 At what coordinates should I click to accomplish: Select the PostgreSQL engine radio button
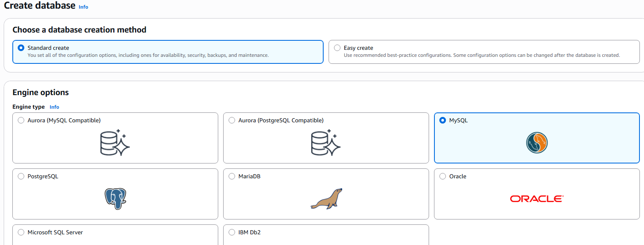pos(21,176)
